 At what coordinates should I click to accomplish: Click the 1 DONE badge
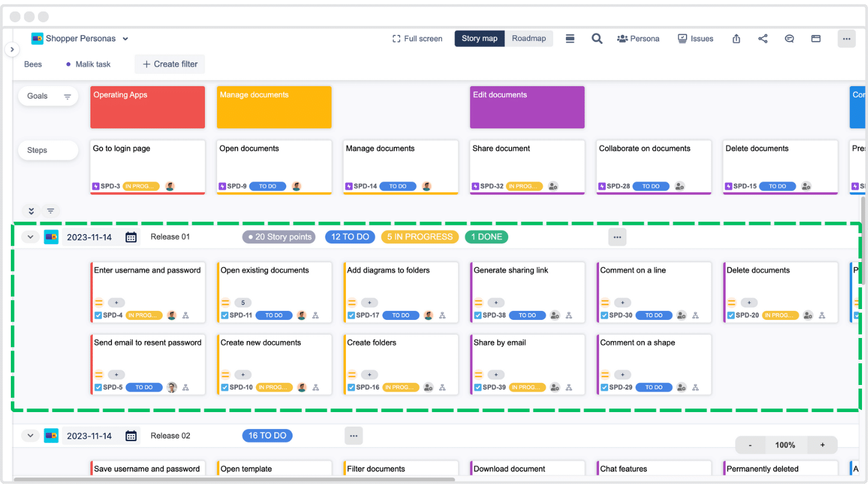(x=486, y=237)
